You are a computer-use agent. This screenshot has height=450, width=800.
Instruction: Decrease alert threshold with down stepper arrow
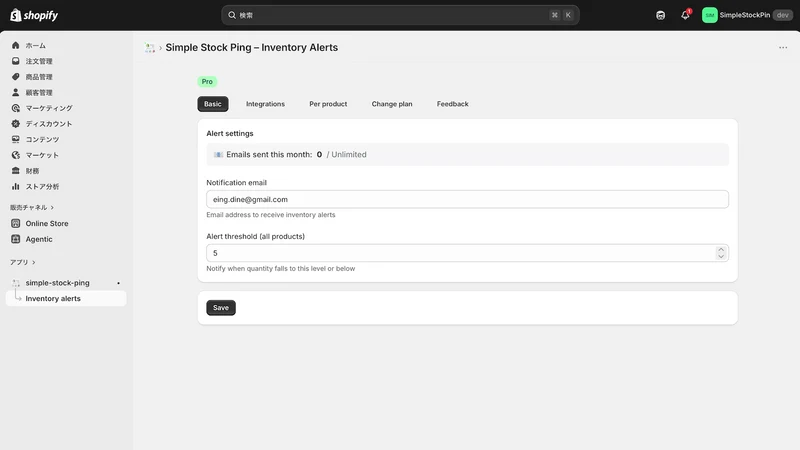[720, 256]
